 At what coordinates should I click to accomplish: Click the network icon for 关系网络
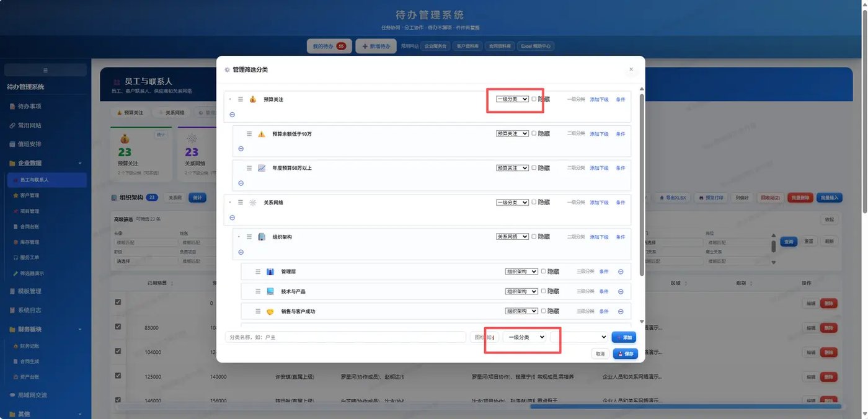click(253, 203)
